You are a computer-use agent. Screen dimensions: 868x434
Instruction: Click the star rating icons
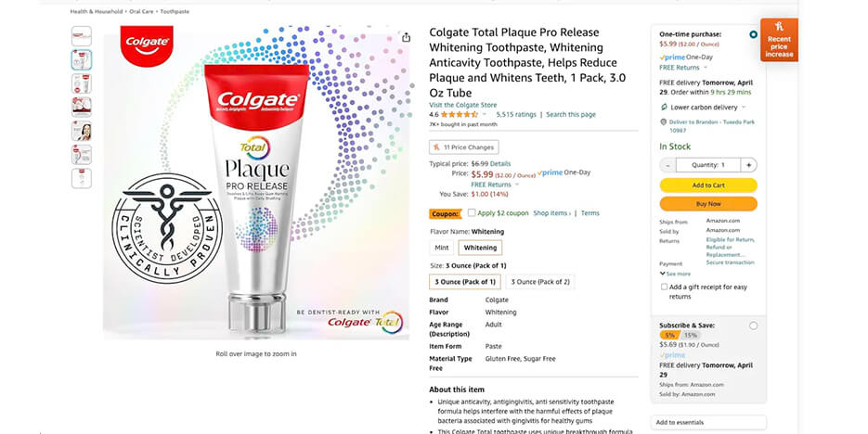(x=460, y=114)
